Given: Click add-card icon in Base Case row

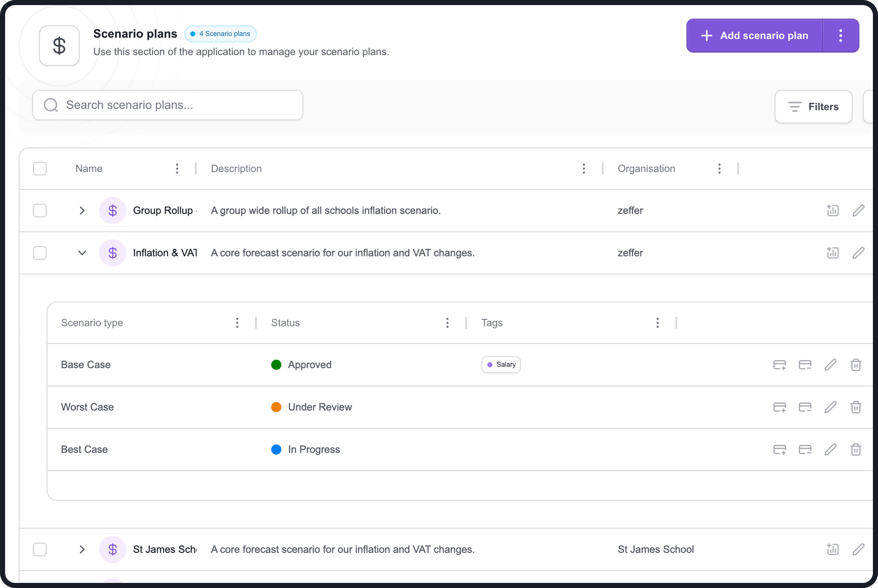Looking at the screenshot, I should 780,365.
